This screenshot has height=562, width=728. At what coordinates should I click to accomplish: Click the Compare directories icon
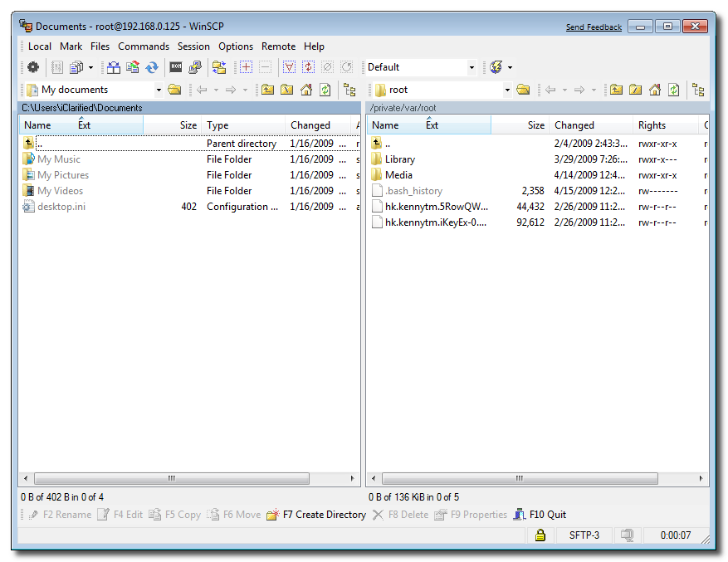click(113, 67)
